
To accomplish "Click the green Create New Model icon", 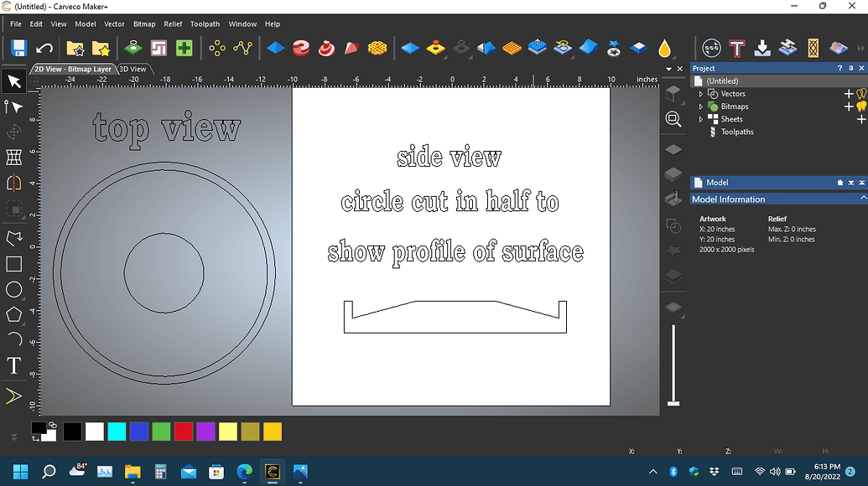I will [185, 48].
